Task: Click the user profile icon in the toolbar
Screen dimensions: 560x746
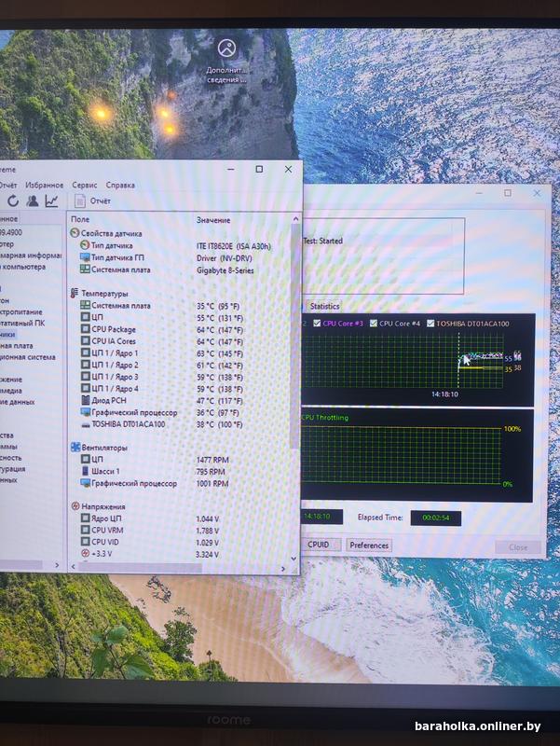Action: pyautogui.click(x=33, y=200)
